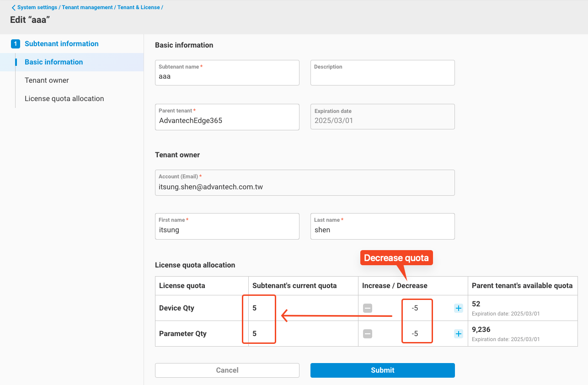The image size is (588, 385).
Task: Open Tenant & License from the breadcrumb
Action: tap(138, 7)
